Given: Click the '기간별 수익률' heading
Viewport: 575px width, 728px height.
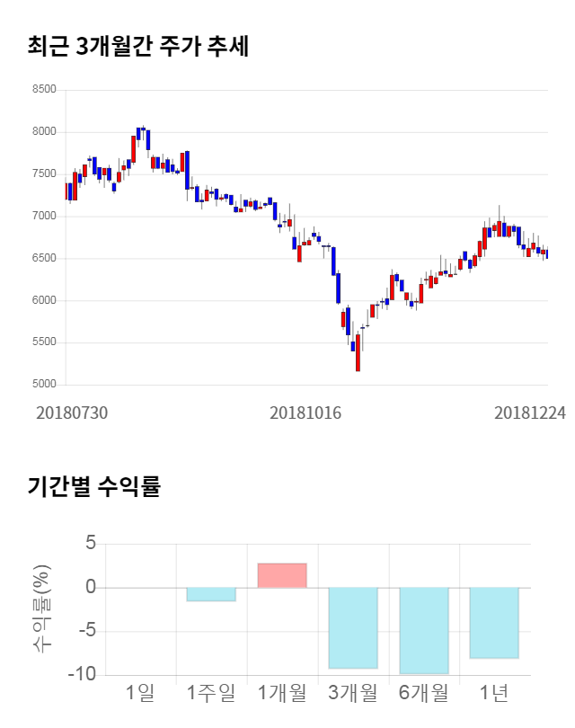Looking at the screenshot, I should 93,487.
